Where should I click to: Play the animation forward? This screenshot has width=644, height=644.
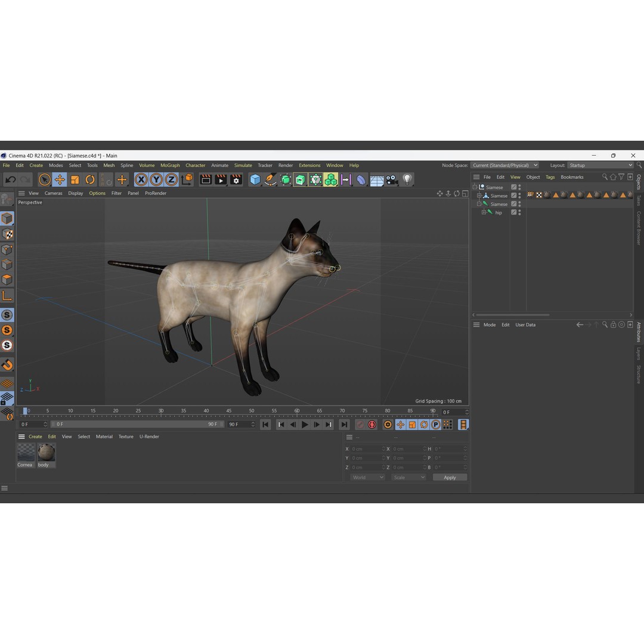click(305, 425)
